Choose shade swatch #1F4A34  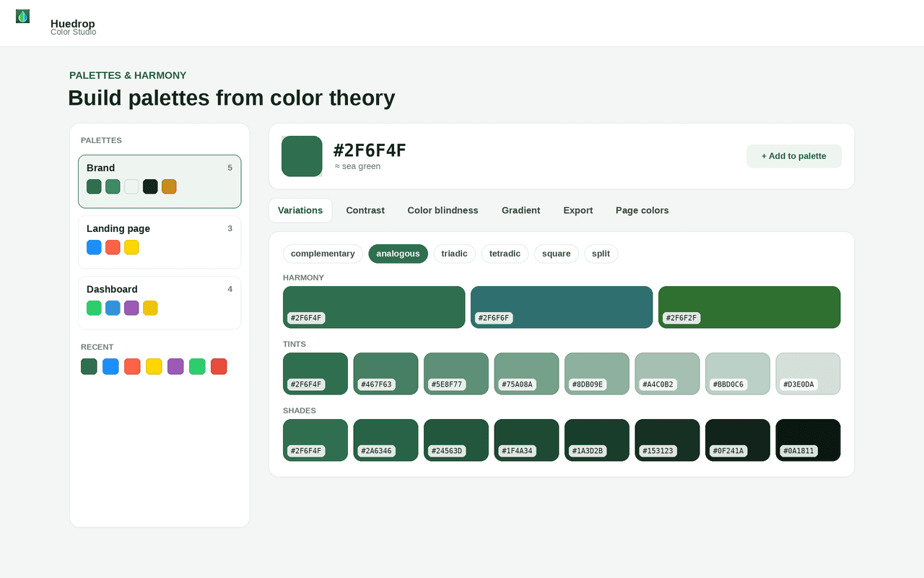[x=526, y=440]
